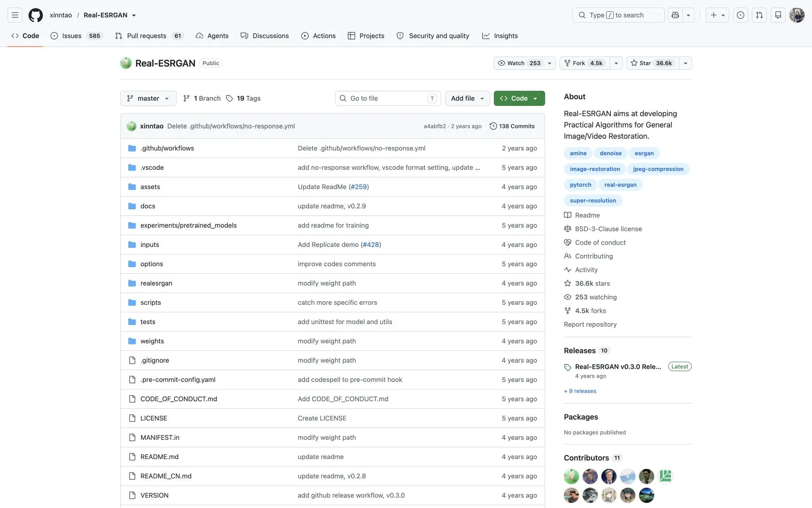This screenshot has height=508, width=812.
Task: Go to GitHub homepage logo
Action: coord(36,15)
